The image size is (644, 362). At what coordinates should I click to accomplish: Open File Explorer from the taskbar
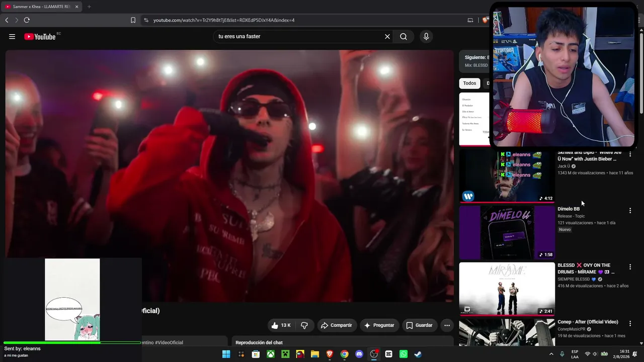[x=315, y=354]
